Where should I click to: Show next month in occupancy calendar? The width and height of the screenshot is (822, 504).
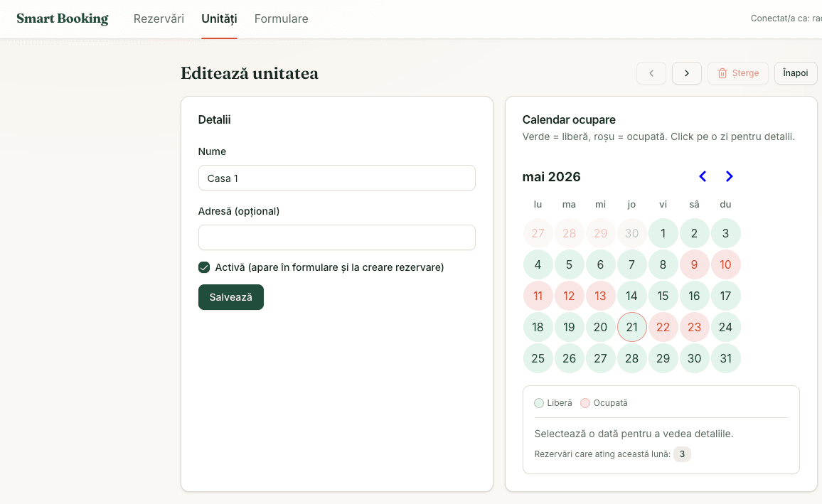(x=729, y=176)
